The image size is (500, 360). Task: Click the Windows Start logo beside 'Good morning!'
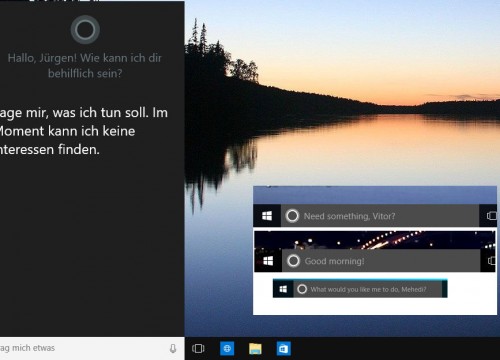point(268,261)
